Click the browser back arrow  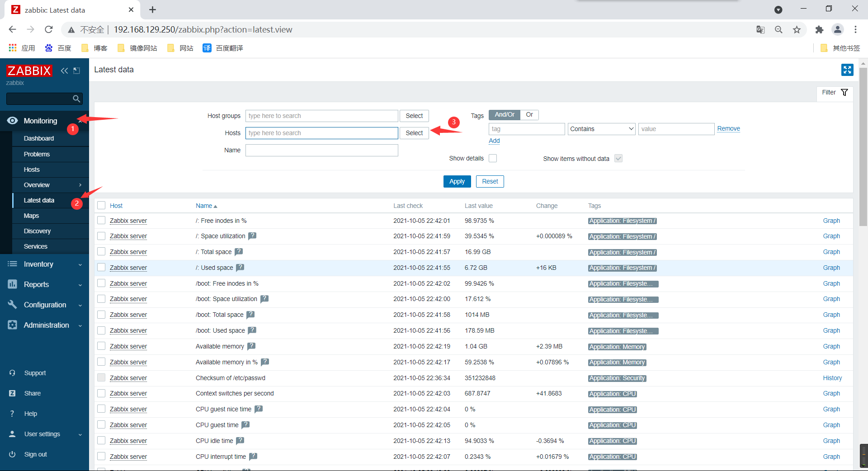point(12,29)
